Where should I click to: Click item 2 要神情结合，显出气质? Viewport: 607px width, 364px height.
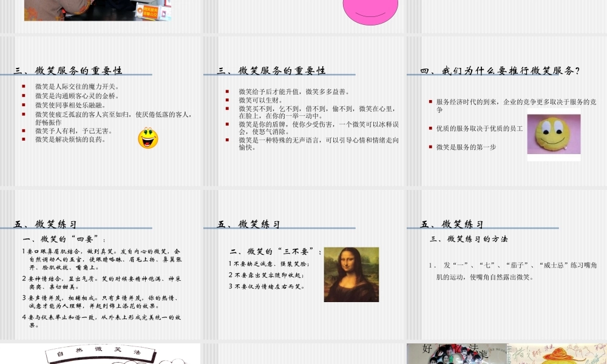coord(102,283)
